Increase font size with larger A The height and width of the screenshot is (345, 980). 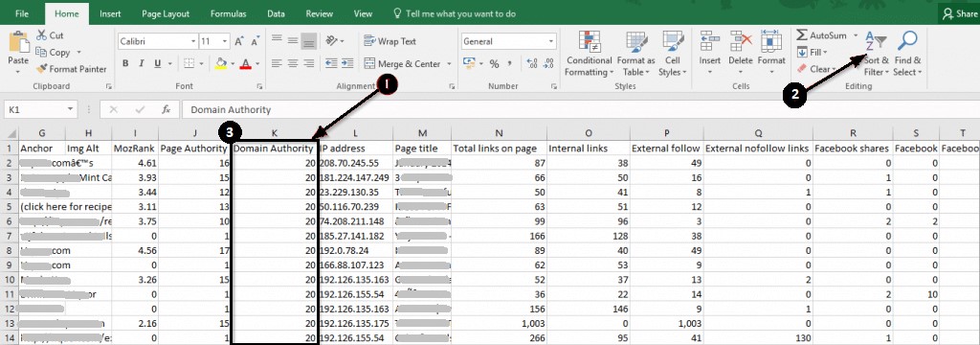click(x=238, y=41)
